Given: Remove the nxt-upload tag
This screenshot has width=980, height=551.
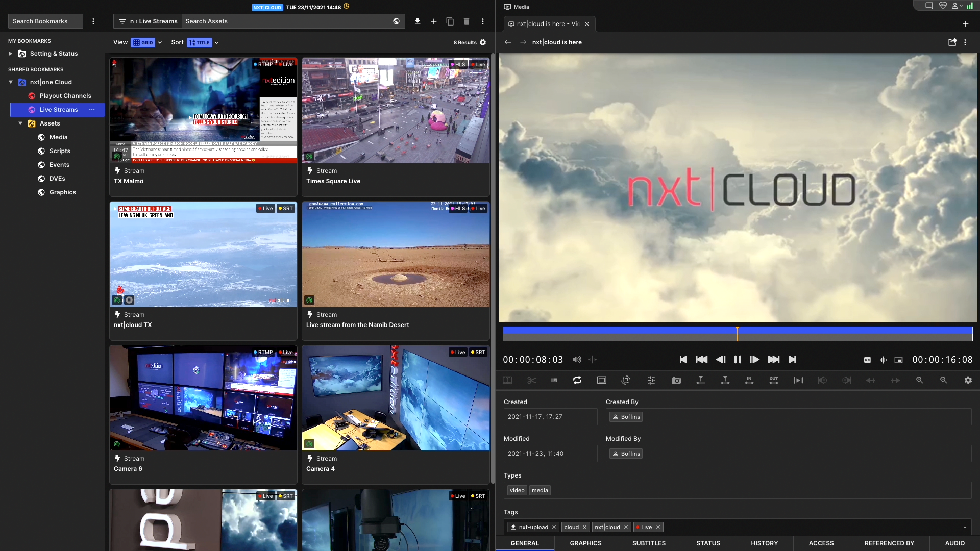Looking at the screenshot, I should pos(554,528).
